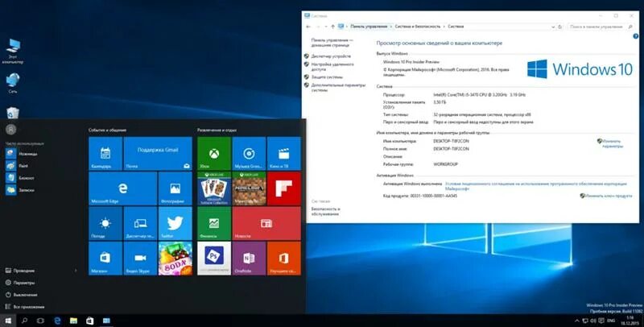Open Edge from the taskbar
Image resolution: width=644 pixels, height=327 pixels.
click(x=57, y=321)
